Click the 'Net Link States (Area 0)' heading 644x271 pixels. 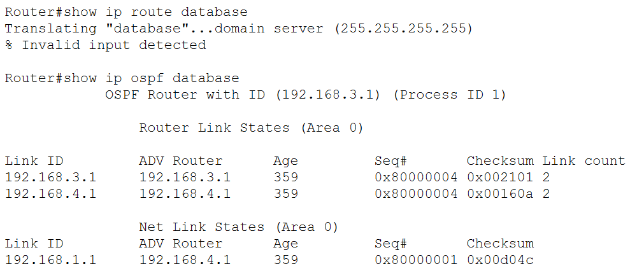[239, 226]
